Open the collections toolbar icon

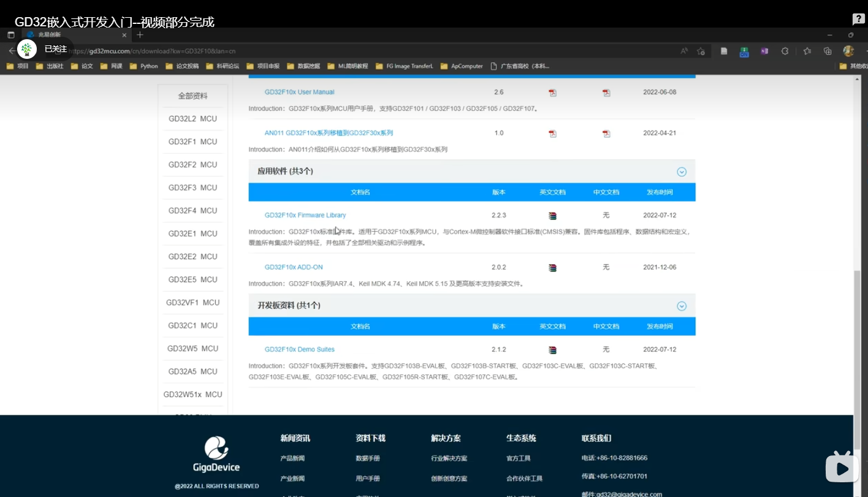point(828,51)
